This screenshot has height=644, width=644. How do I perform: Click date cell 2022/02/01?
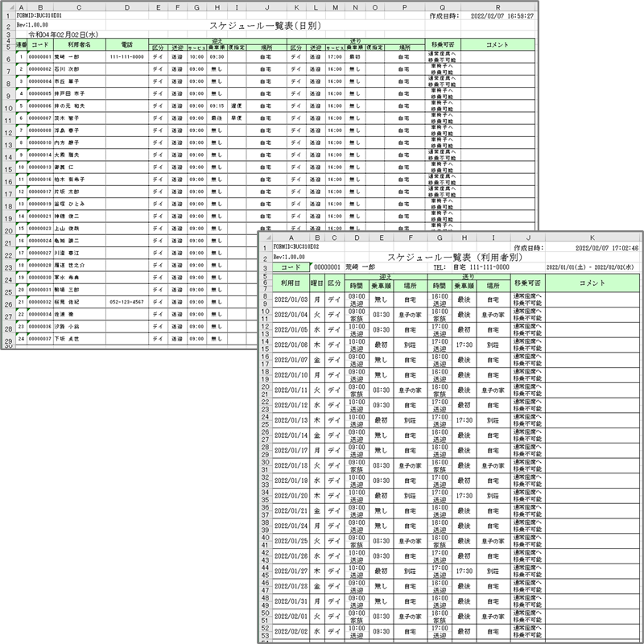[291, 617]
